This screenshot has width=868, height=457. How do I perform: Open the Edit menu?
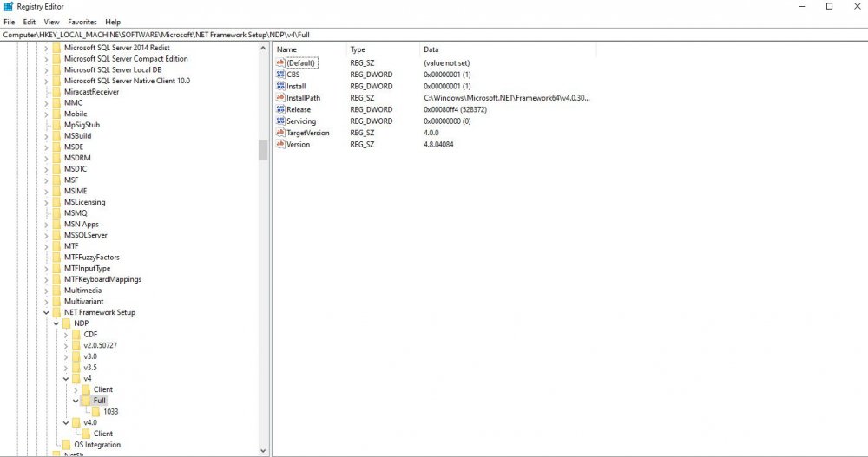30,23
